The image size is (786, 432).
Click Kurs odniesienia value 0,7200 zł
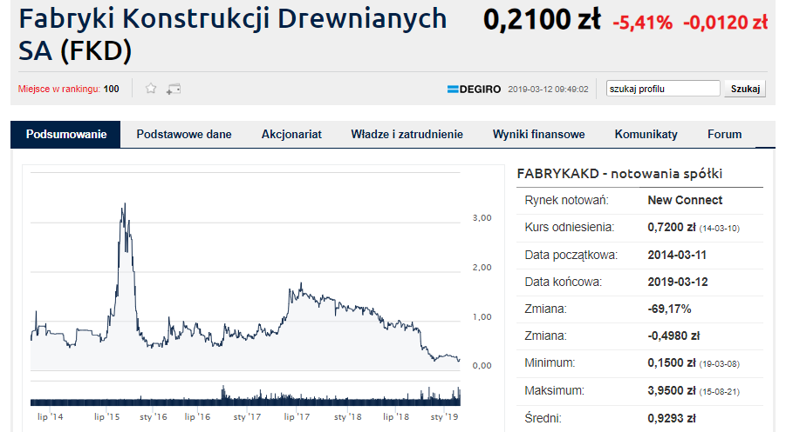tap(671, 227)
